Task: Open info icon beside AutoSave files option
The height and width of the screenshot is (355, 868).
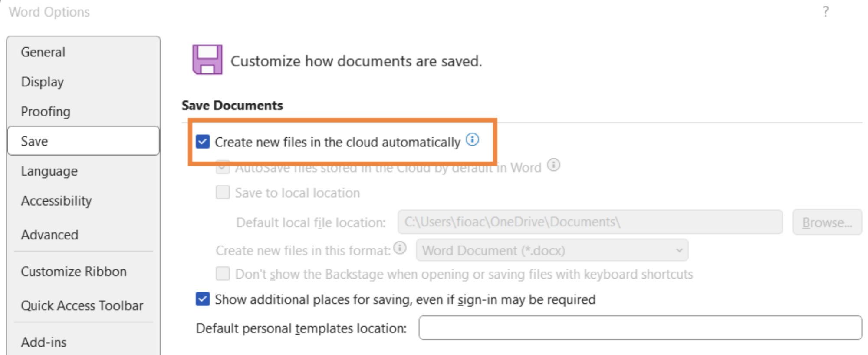Action: pyautogui.click(x=553, y=165)
